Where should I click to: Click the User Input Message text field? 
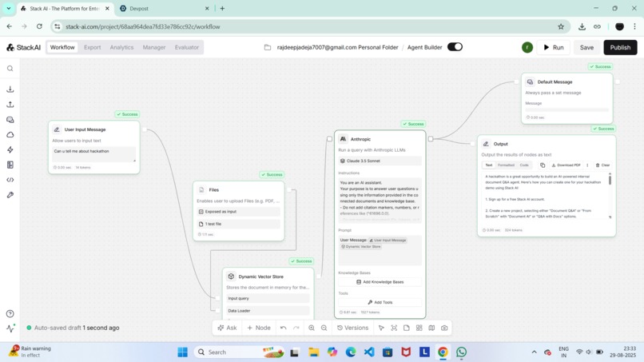94,154
